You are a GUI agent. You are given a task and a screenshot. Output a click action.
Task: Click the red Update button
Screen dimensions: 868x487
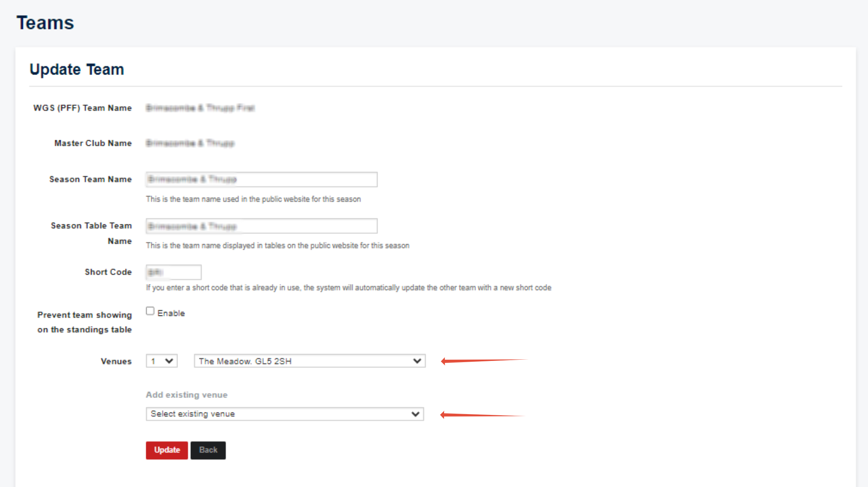pyautogui.click(x=167, y=450)
